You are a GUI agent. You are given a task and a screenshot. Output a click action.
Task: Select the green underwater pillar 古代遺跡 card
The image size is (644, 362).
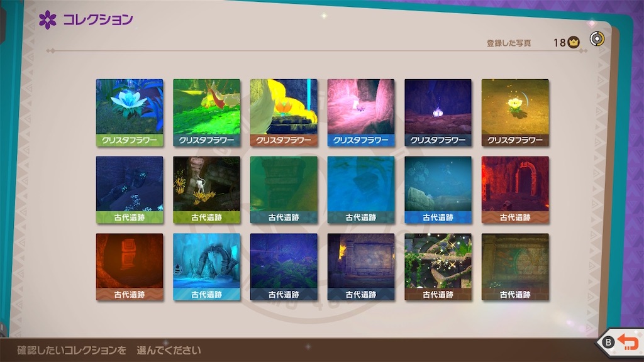point(284,190)
